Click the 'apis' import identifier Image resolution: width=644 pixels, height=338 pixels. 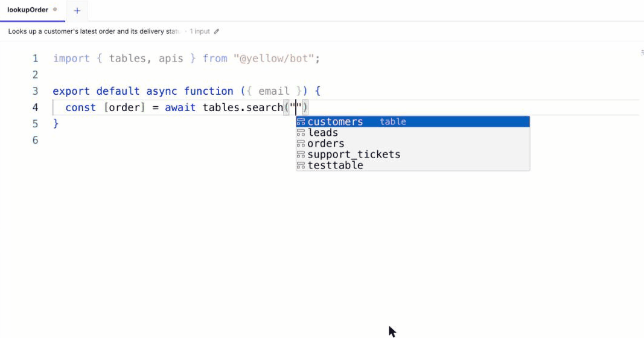coord(171,59)
